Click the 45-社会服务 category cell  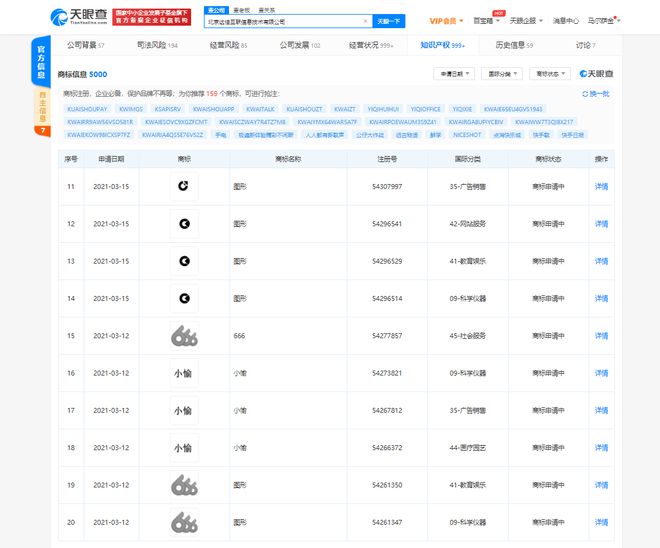pos(468,336)
